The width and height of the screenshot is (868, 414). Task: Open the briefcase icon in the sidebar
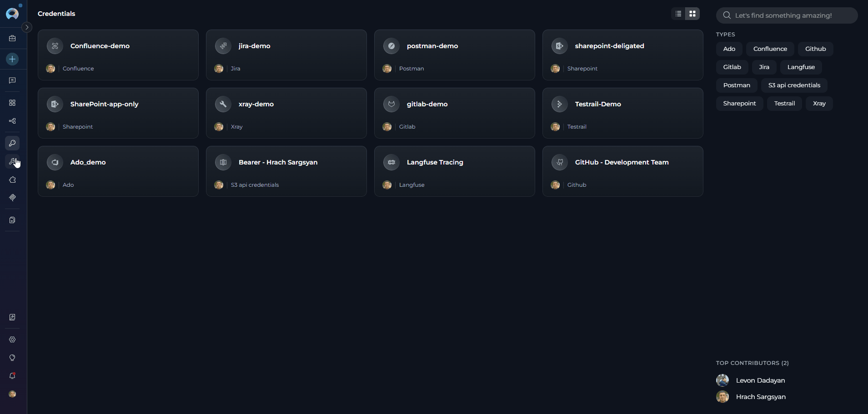[x=12, y=39]
